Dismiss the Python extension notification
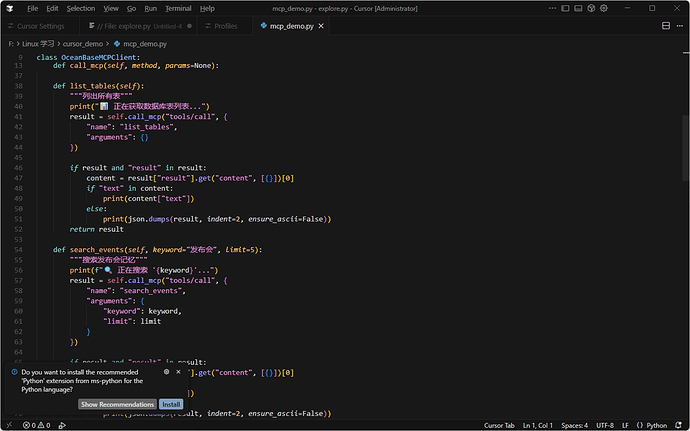This screenshot has width=690, height=431. point(180,371)
